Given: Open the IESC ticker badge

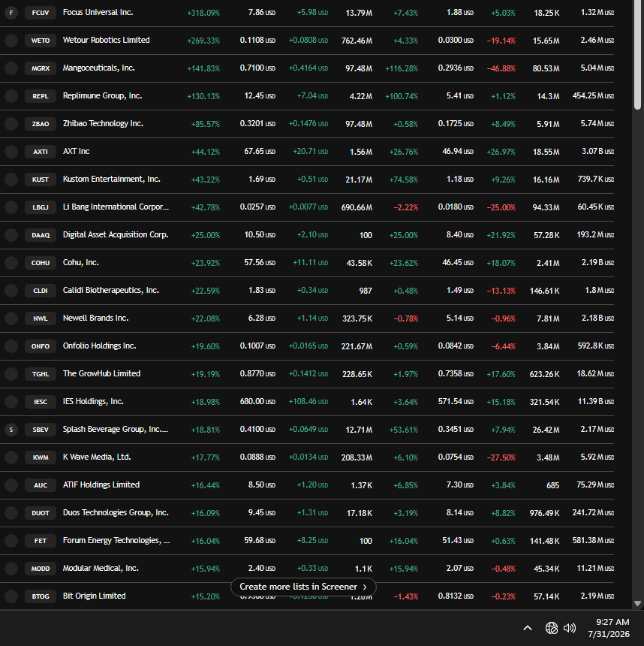Looking at the screenshot, I should (x=41, y=402).
